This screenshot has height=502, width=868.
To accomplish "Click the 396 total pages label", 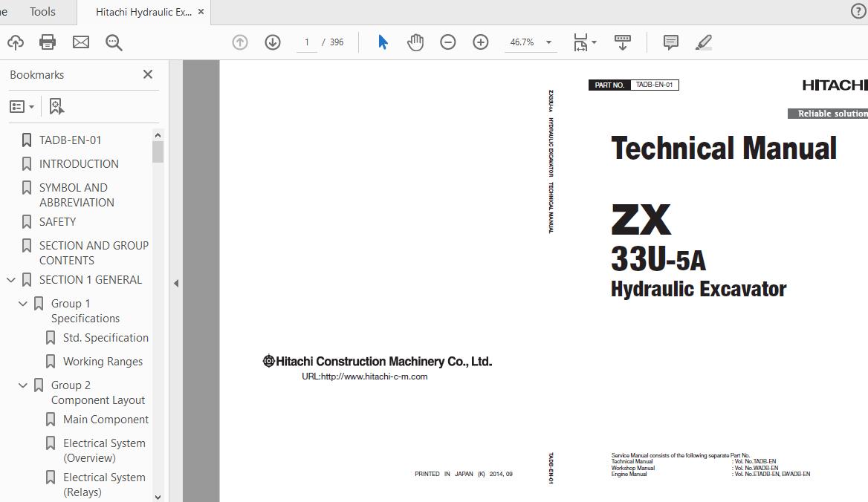I will (337, 42).
